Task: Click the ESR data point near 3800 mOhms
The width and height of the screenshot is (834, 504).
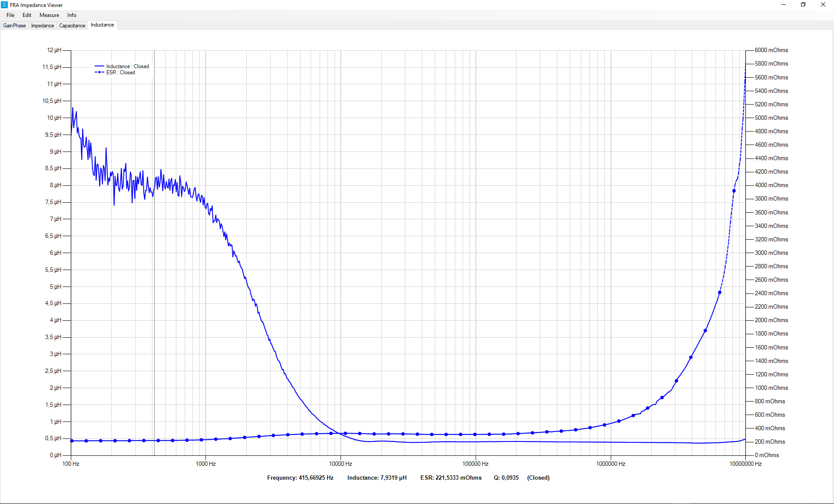Action: click(734, 191)
